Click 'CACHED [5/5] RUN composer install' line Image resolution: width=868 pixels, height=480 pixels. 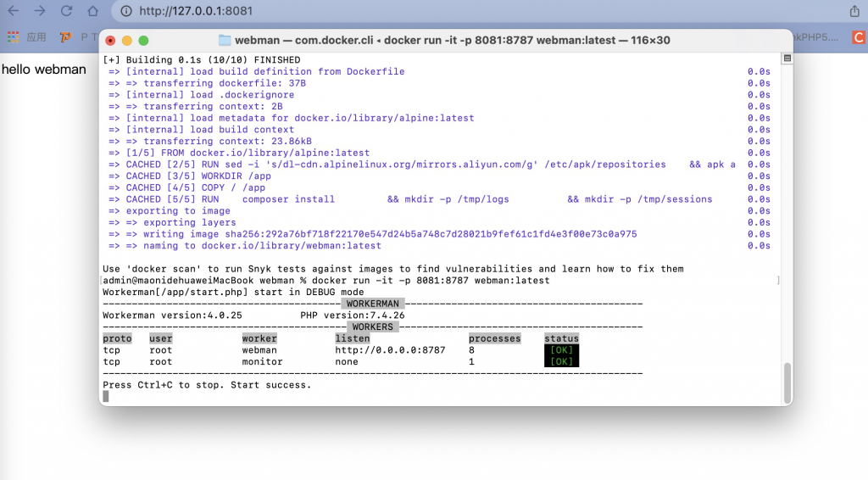pyautogui.click(x=410, y=199)
